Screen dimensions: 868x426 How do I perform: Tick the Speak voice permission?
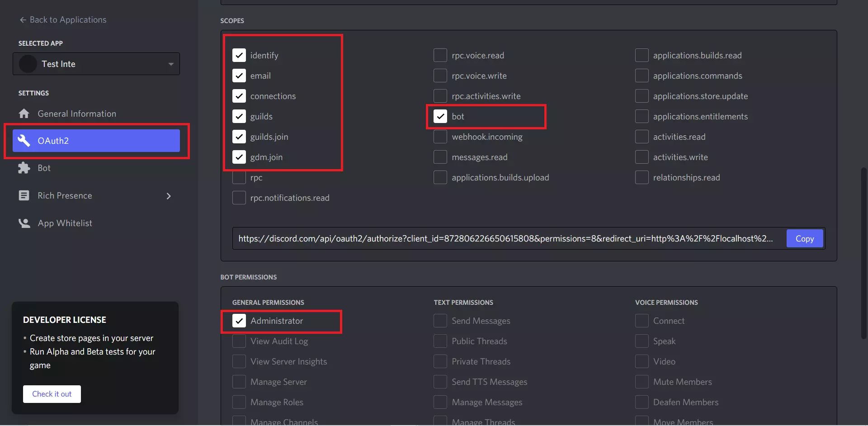(642, 341)
